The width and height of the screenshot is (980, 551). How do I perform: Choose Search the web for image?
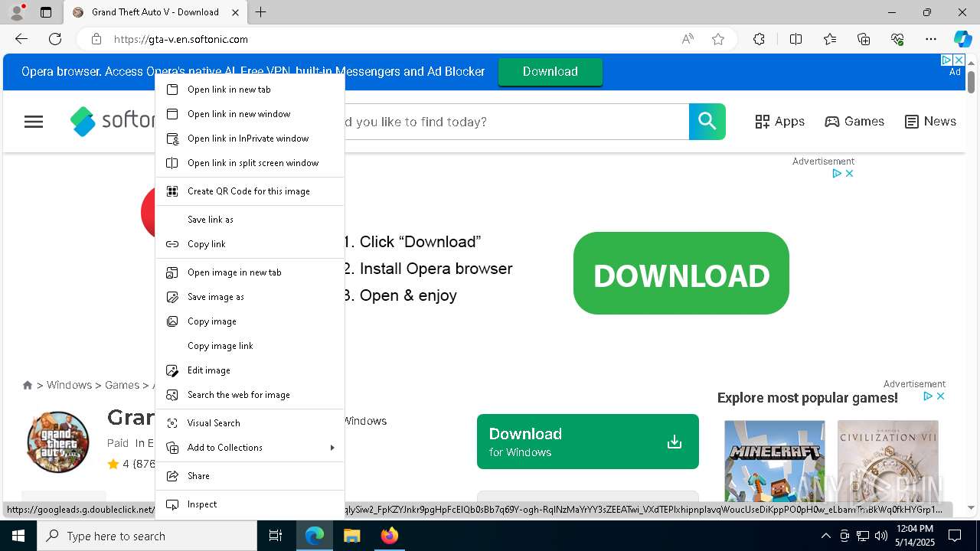(x=250, y=395)
